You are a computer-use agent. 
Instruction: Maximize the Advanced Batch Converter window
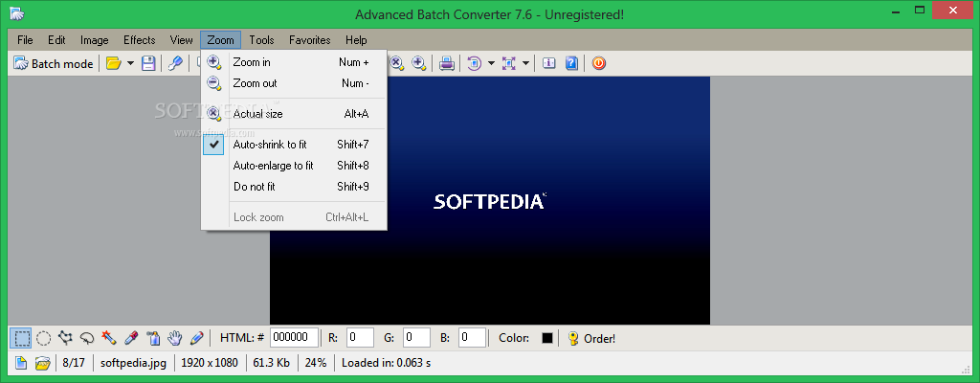pos(919,10)
